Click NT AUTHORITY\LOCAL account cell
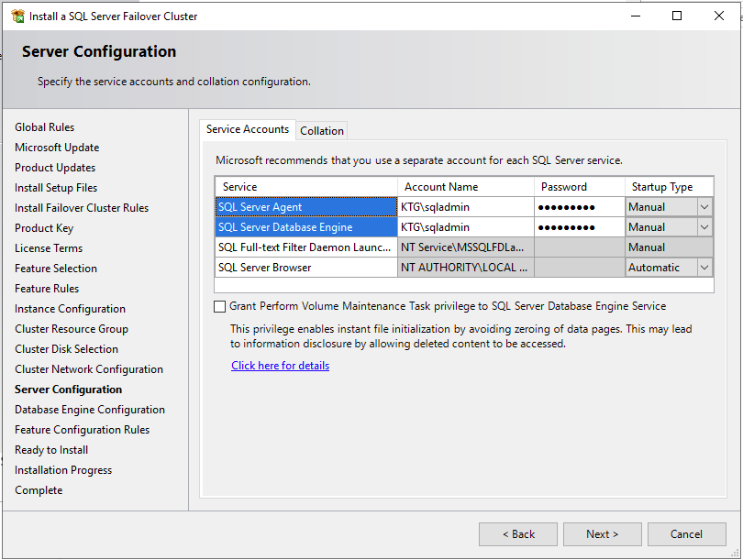 (466, 268)
